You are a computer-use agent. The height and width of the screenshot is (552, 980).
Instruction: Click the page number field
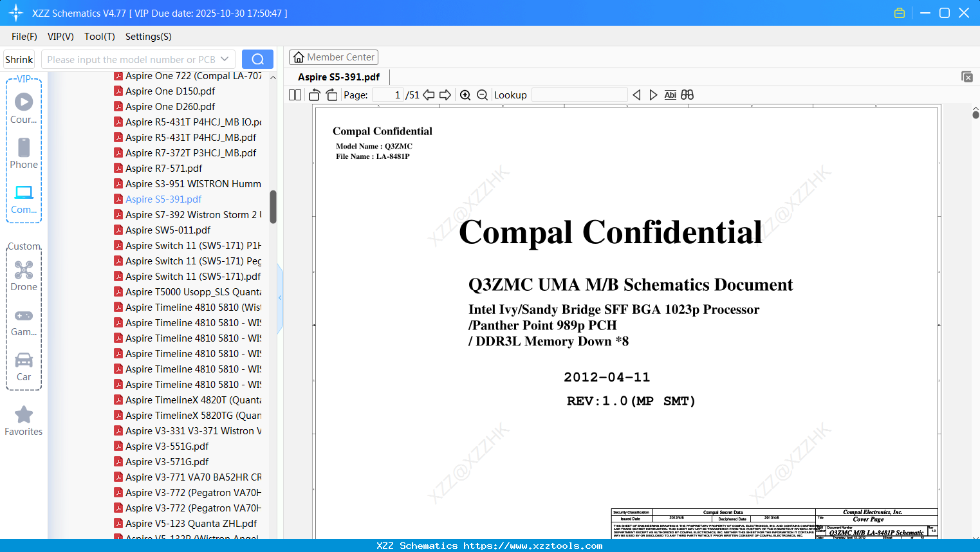pos(387,95)
